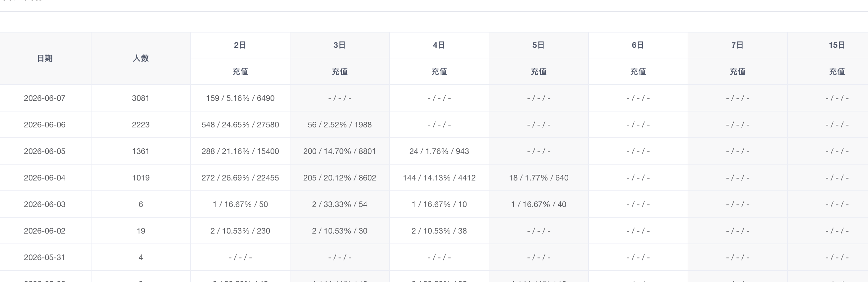
Task: Click the 日期 column header
Action: (x=45, y=58)
